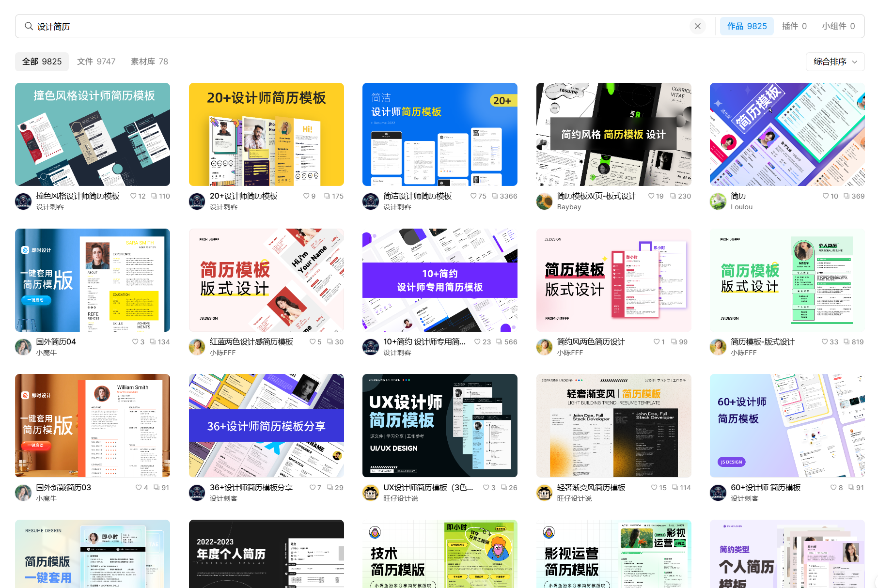Open 小魔牛 author under 国外新颖简历03
Screen dimensions: 878x588
click(46, 498)
